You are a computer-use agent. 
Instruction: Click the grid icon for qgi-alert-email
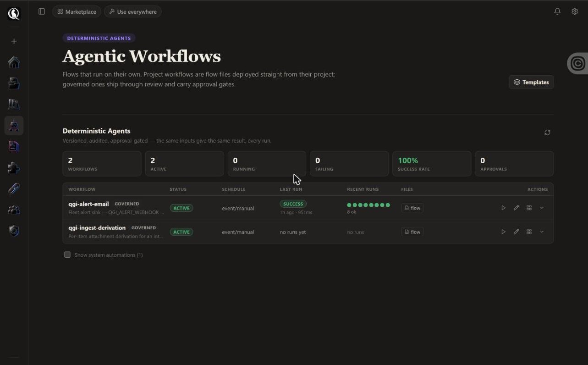pyautogui.click(x=529, y=208)
